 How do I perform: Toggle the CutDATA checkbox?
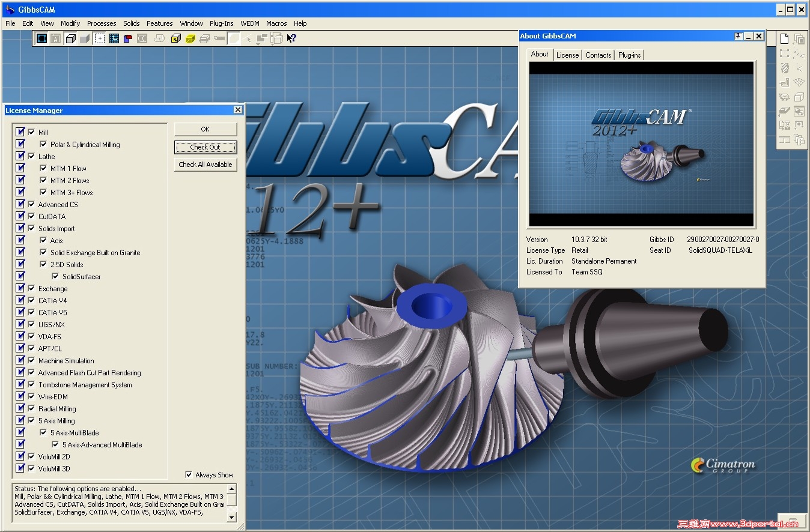point(32,216)
